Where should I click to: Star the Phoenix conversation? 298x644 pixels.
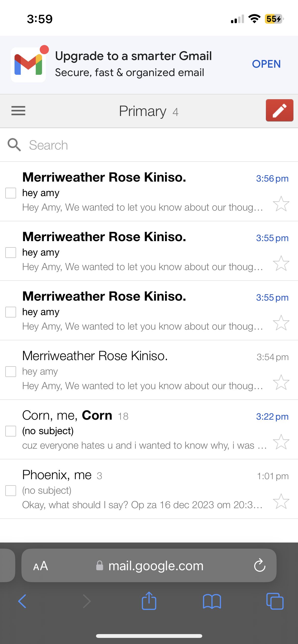click(x=281, y=501)
